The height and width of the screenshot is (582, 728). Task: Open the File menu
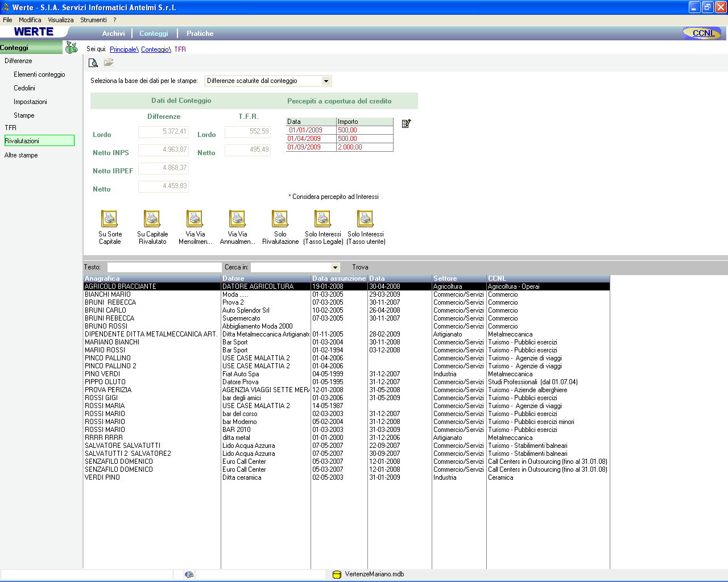click(x=7, y=20)
